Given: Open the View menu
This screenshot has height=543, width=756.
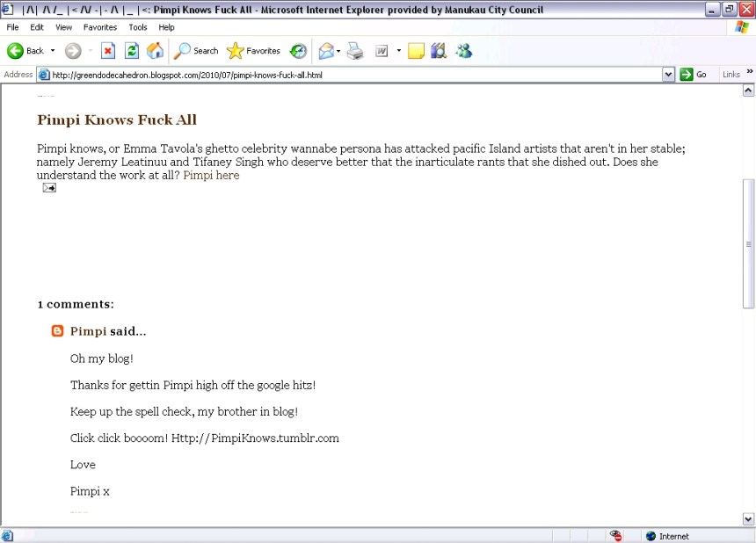Looking at the screenshot, I should tap(63, 27).
